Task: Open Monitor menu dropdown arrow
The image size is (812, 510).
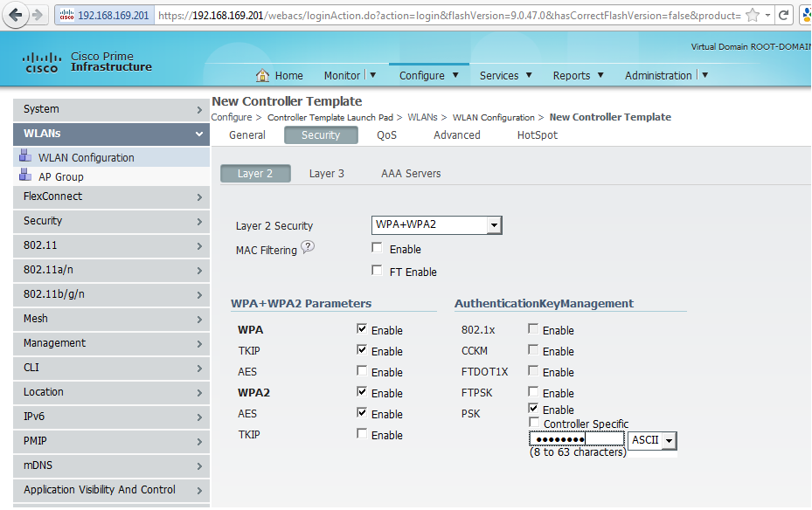Action: (x=373, y=75)
